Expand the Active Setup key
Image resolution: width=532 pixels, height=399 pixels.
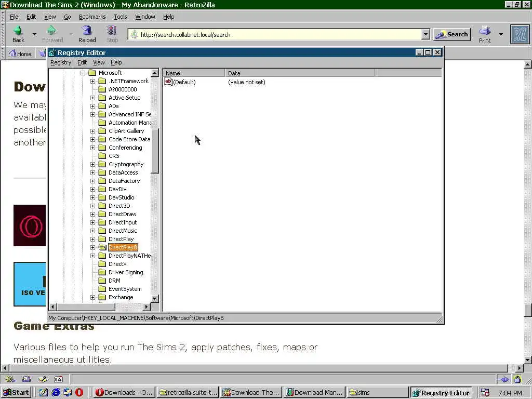click(x=92, y=98)
